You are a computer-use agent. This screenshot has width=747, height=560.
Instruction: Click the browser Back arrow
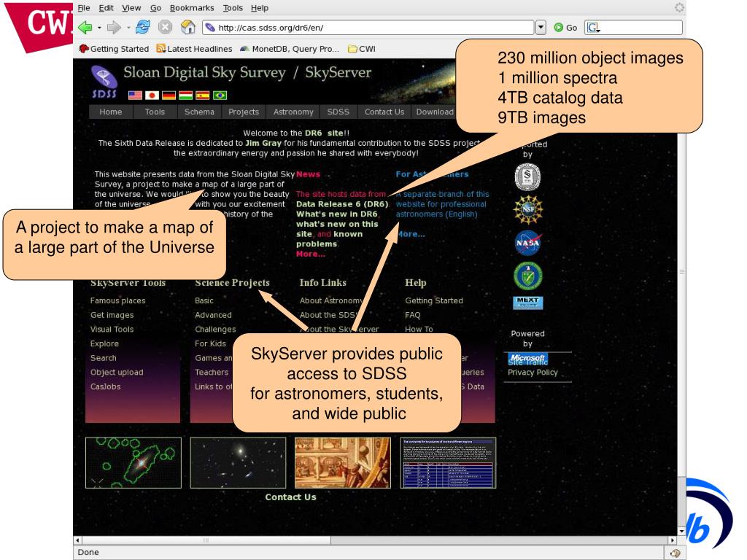click(85, 28)
